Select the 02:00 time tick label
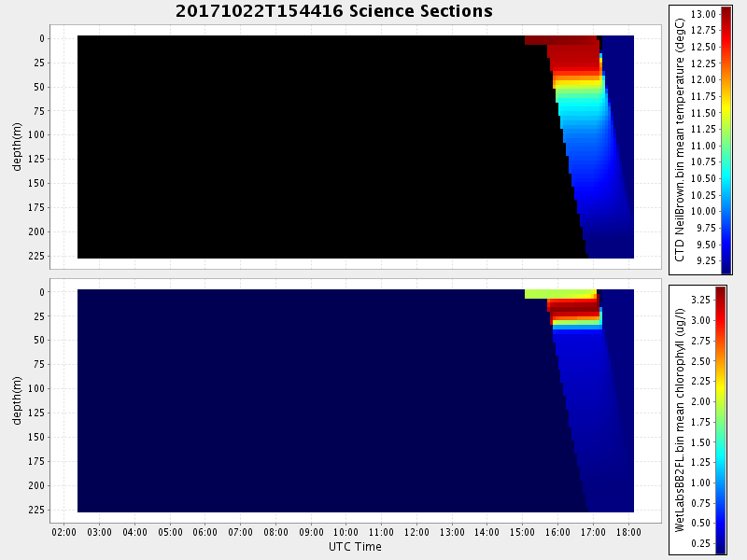 point(63,532)
